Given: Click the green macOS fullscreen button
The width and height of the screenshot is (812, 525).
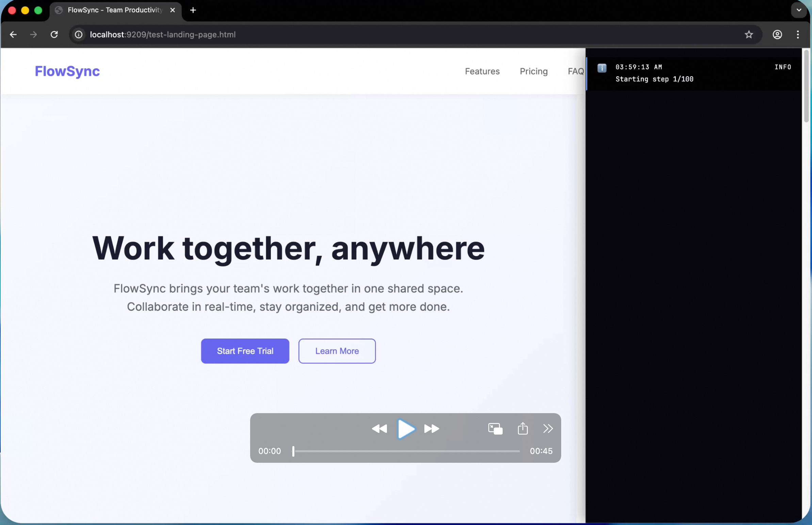Looking at the screenshot, I should tap(38, 10).
